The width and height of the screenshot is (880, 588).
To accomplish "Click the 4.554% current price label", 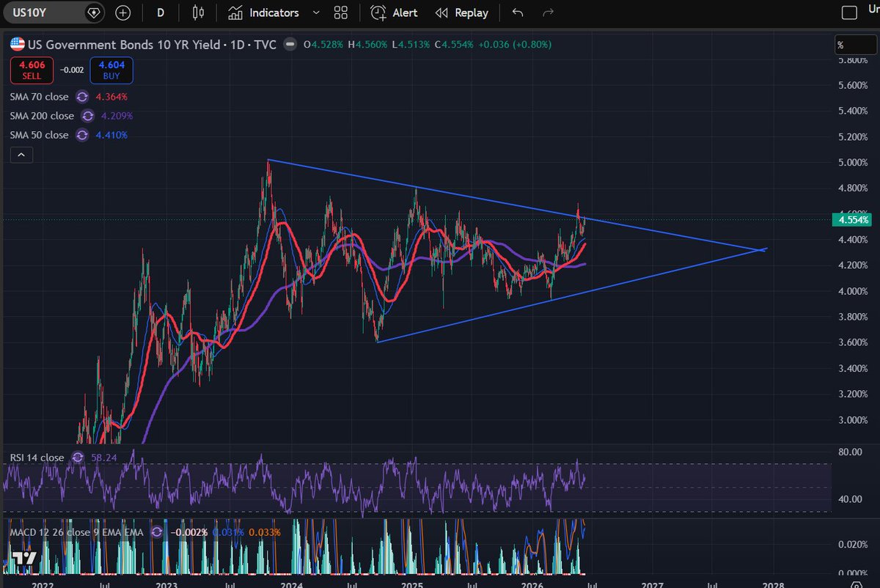I will (852, 220).
